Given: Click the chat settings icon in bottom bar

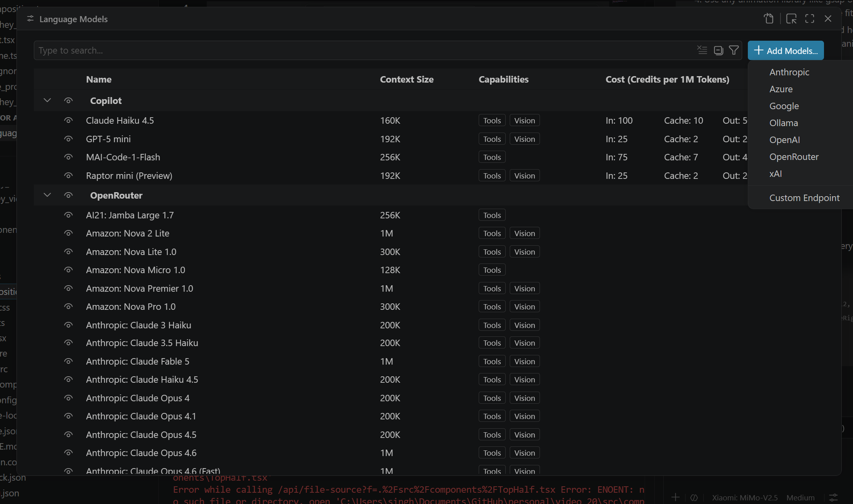Looking at the screenshot, I should point(833,498).
